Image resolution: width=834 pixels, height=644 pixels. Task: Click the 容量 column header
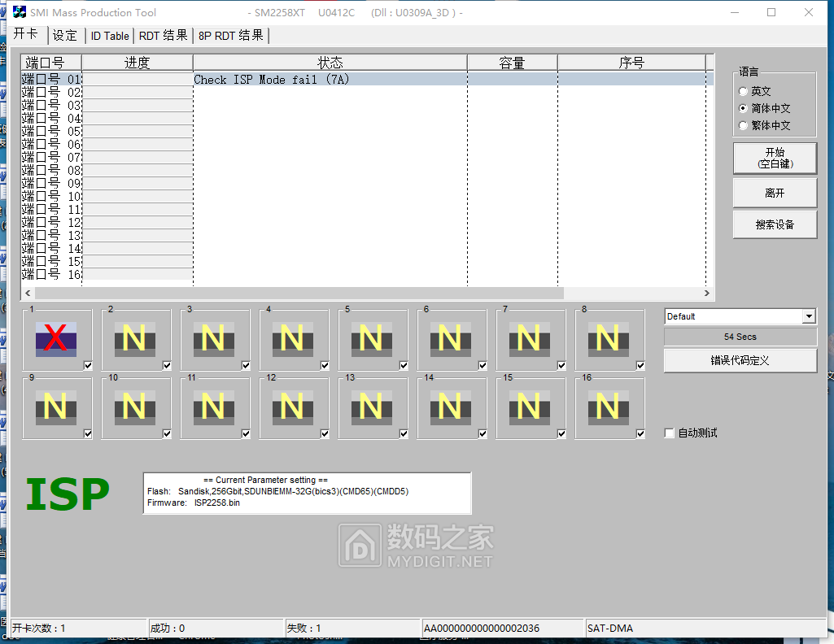click(x=513, y=63)
